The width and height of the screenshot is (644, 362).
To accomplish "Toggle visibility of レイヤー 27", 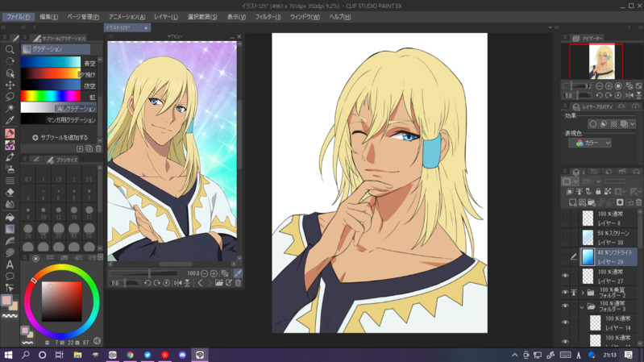I will tap(565, 276).
